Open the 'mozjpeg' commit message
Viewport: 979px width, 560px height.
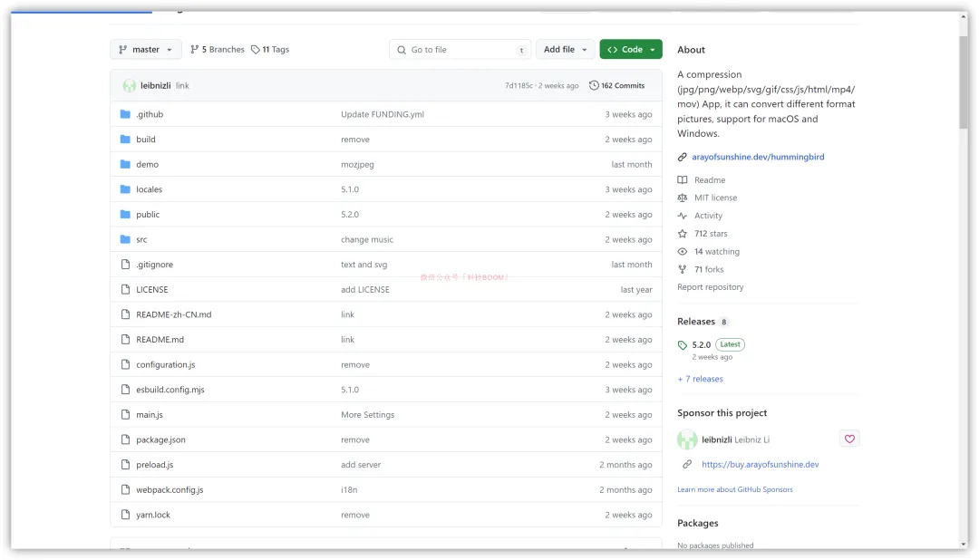[357, 164]
